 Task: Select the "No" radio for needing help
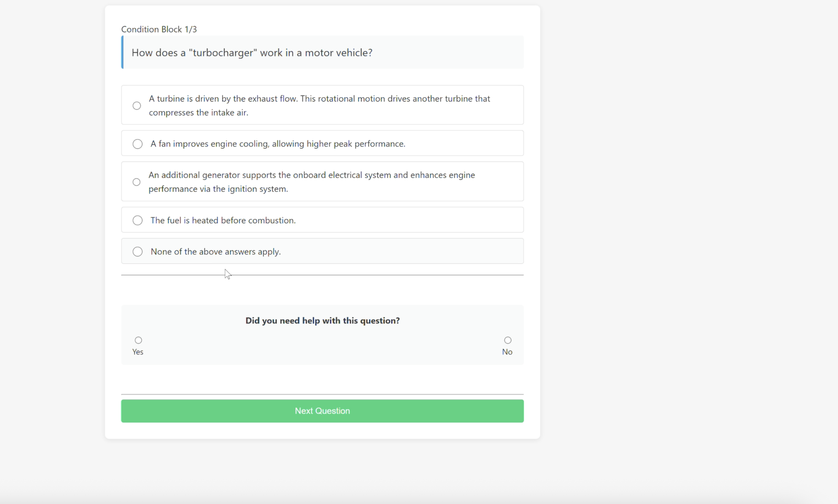(x=508, y=340)
